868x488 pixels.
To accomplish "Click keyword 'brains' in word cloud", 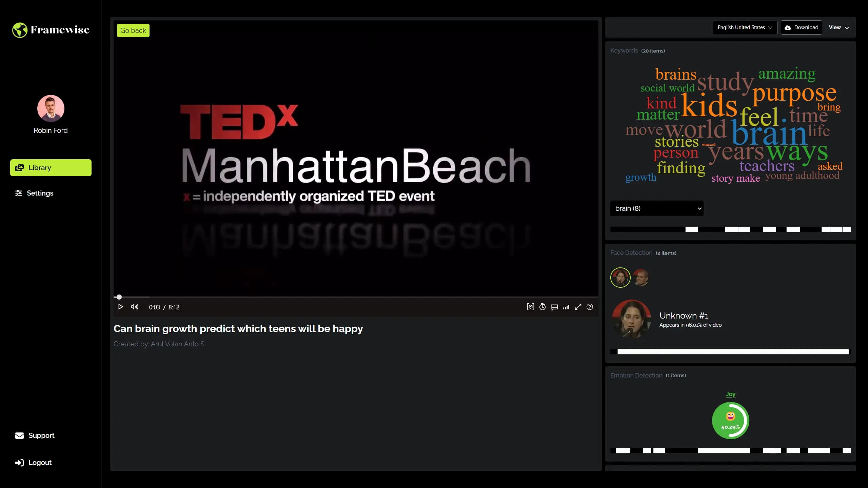I will [x=676, y=74].
